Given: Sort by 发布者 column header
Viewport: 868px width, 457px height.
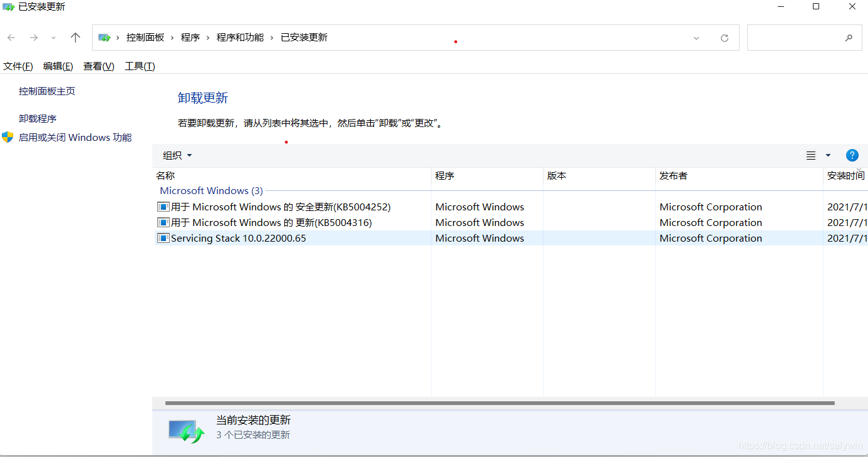Looking at the screenshot, I should (739, 176).
